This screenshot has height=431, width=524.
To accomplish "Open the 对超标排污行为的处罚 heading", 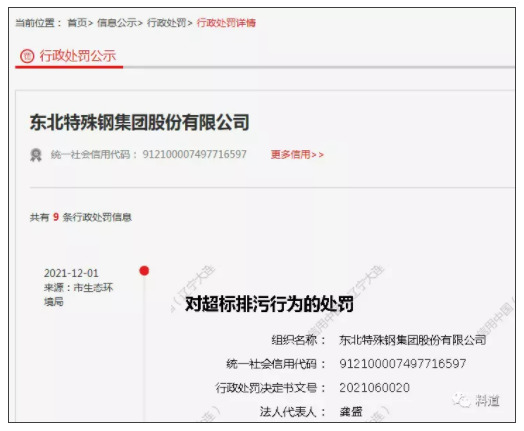I will point(269,304).
